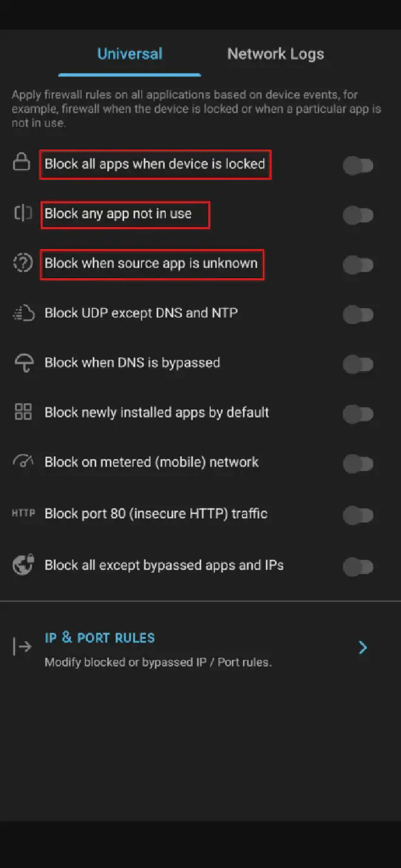The height and width of the screenshot is (868, 401).
Task: Toggle Block any app not in use switch
Action: [358, 215]
